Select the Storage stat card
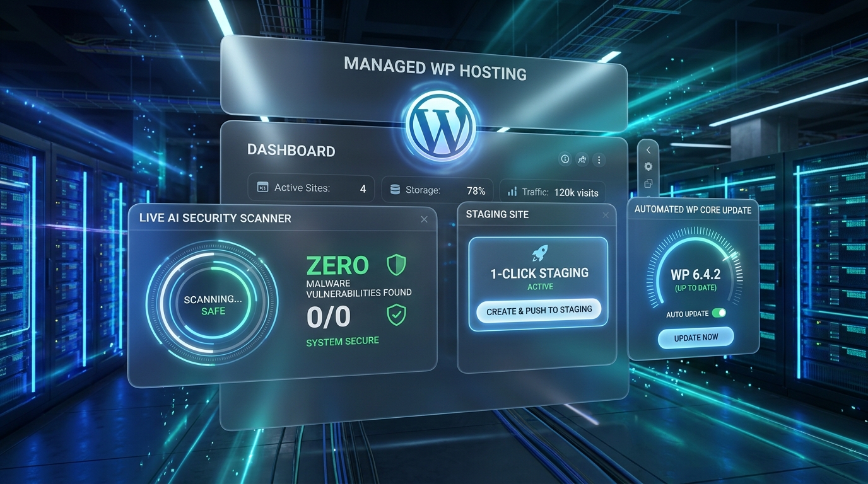This screenshot has height=484, width=868. 438,190
